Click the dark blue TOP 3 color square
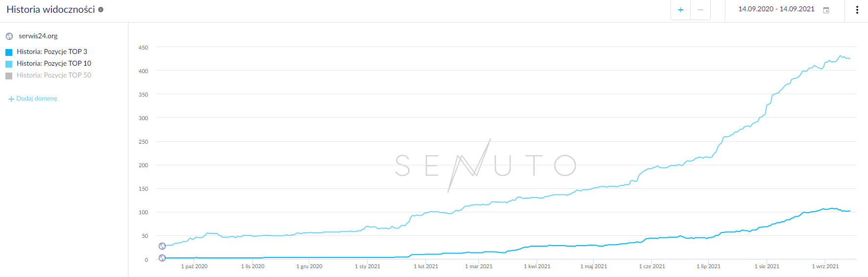The height and width of the screenshot is (277, 868). pos(9,52)
